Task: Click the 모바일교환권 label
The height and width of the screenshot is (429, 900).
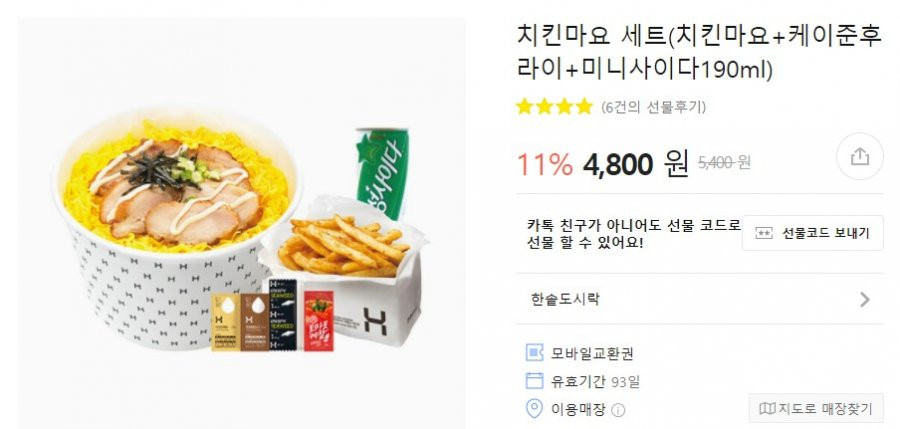Action: click(x=592, y=353)
